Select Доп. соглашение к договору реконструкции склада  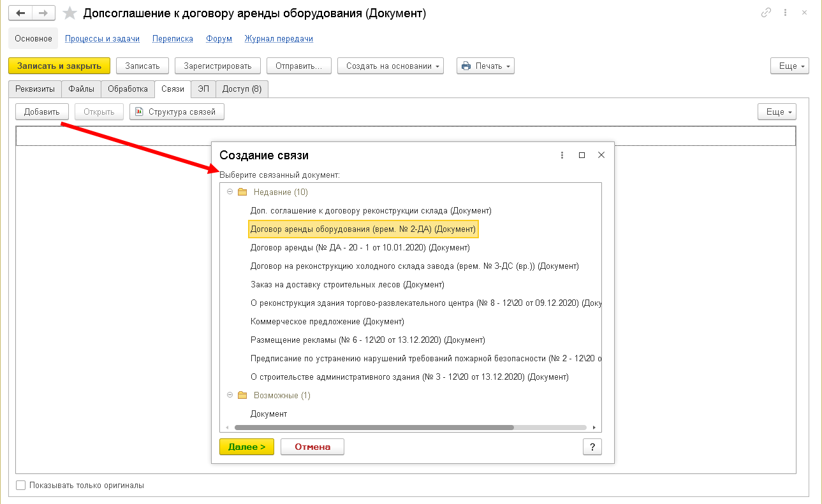pos(371,210)
